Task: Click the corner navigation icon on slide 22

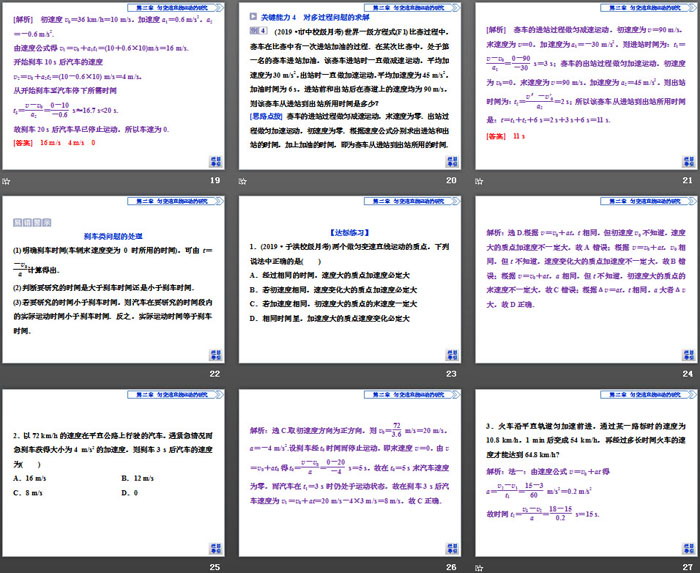Action: pos(216,355)
